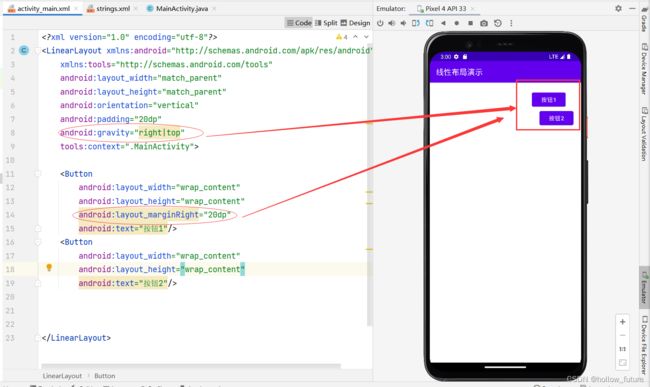Collapse the first Button fold on line 11
The width and height of the screenshot is (650, 387).
[x=38, y=174]
